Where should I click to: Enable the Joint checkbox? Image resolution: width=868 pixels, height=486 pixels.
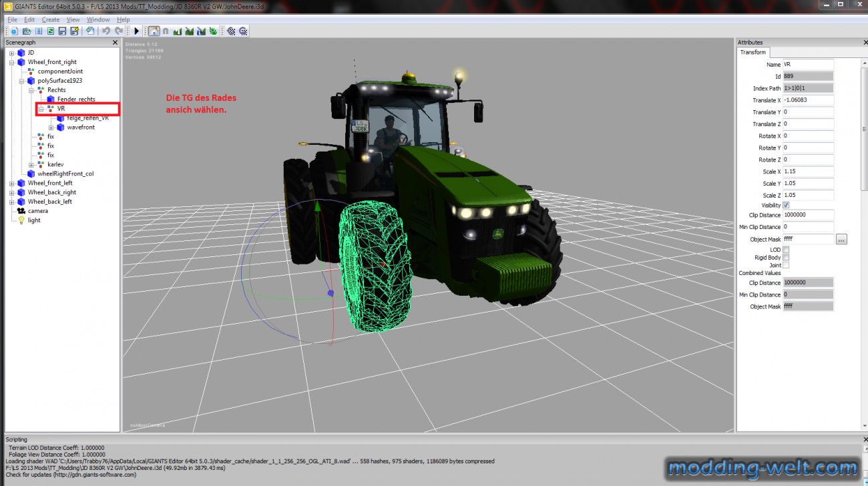pyautogui.click(x=786, y=265)
